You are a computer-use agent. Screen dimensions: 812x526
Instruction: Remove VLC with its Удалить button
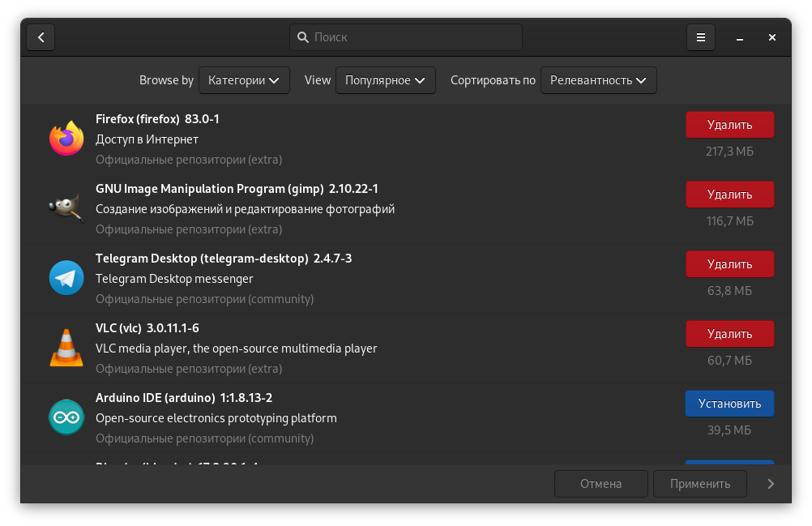(729, 334)
